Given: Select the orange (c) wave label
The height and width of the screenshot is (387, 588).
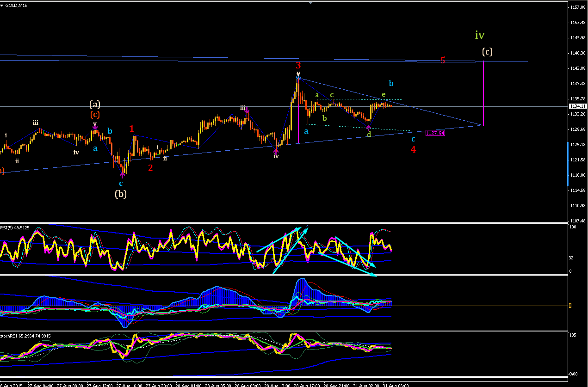Looking at the screenshot, I should (x=95, y=114).
